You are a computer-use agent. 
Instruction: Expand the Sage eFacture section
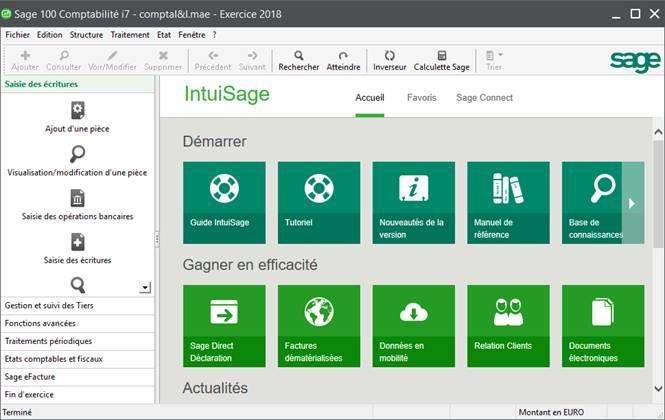tap(78, 377)
